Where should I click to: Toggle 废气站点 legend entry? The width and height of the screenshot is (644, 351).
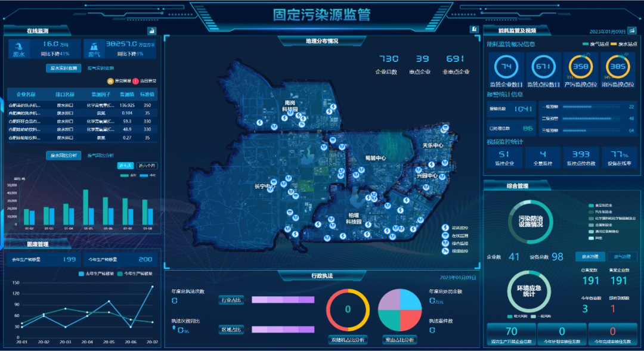tap(596, 44)
